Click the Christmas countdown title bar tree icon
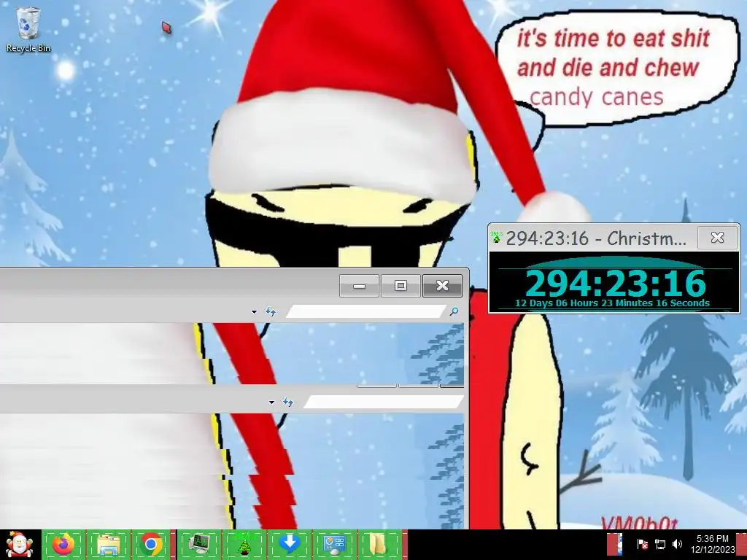This screenshot has width=747, height=560. coord(497,237)
